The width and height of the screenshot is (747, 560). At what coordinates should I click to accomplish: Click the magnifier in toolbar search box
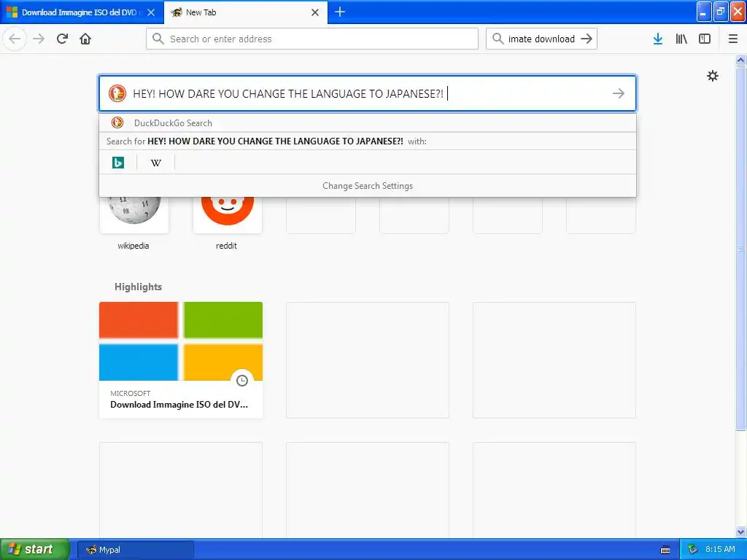pyautogui.click(x=498, y=39)
